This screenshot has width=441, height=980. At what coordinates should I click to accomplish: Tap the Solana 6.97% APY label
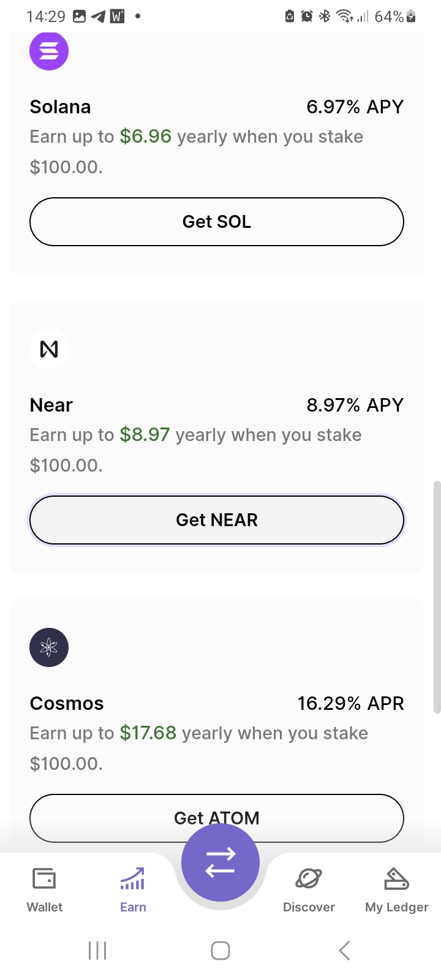[x=355, y=107]
